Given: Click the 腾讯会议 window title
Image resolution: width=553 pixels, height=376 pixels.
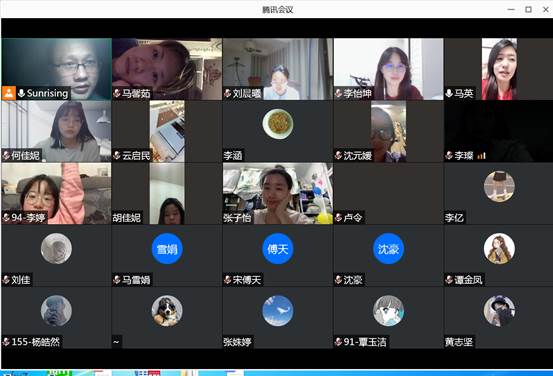Looking at the screenshot, I should pyautogui.click(x=278, y=10).
